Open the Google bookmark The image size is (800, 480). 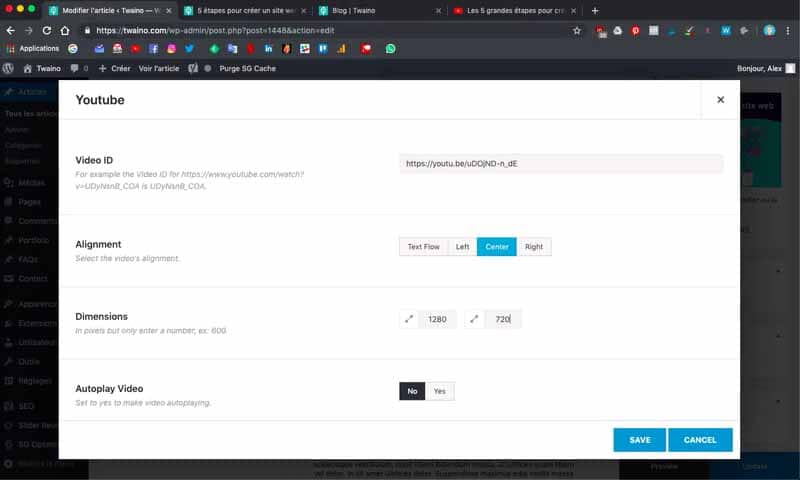pyautogui.click(x=73, y=49)
